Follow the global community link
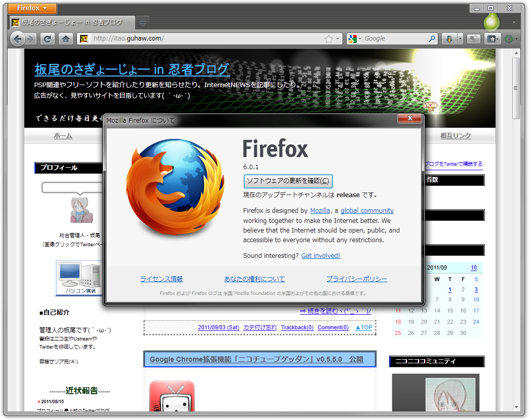This screenshot has width=529, height=420. 367,210
